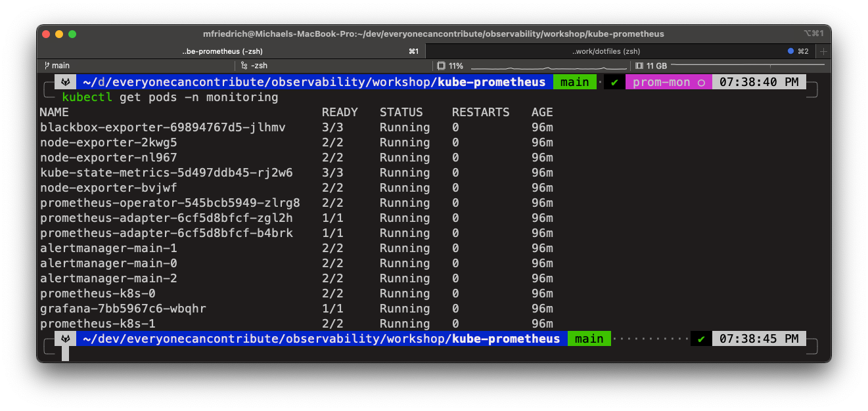This screenshot has height=411, width=868.
Task: Click the blackbox-exporter-69894767d5-jlhmv pod name
Action: click(162, 127)
